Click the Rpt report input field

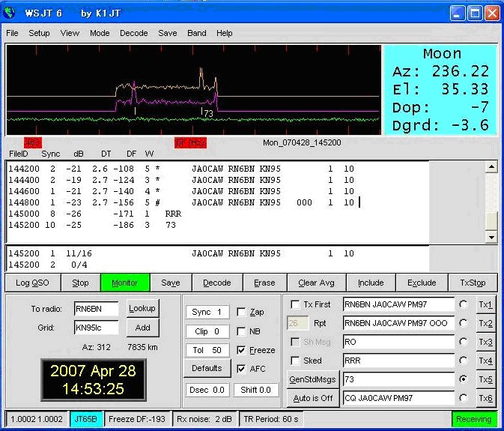(297, 323)
